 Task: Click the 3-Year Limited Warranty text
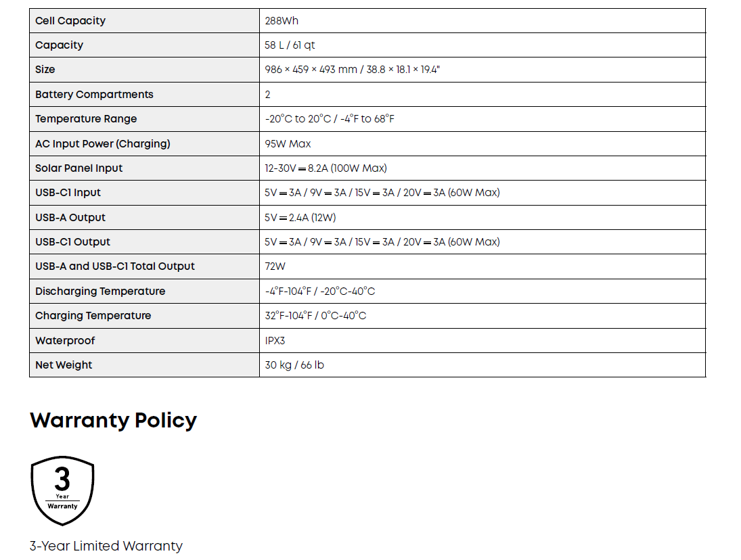(106, 546)
